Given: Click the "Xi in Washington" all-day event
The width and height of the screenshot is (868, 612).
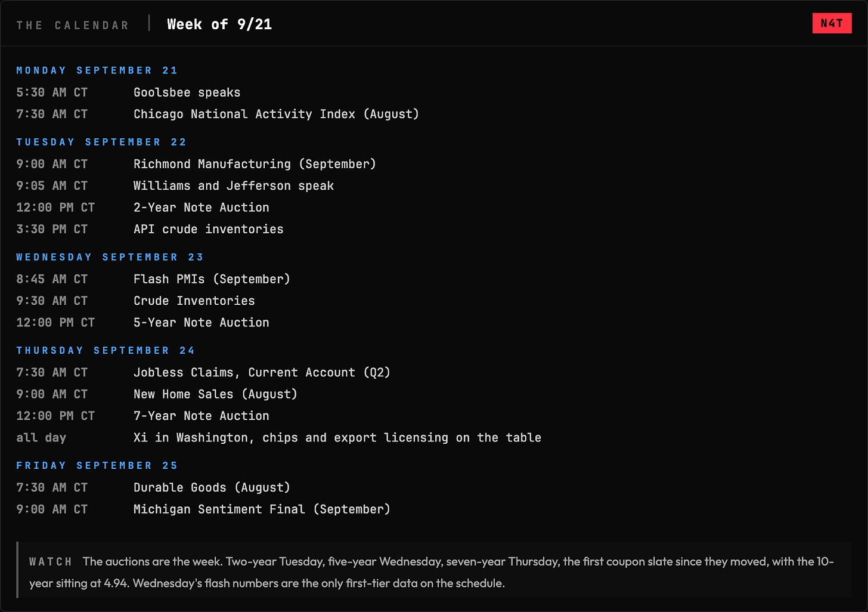Looking at the screenshot, I should point(337,438).
